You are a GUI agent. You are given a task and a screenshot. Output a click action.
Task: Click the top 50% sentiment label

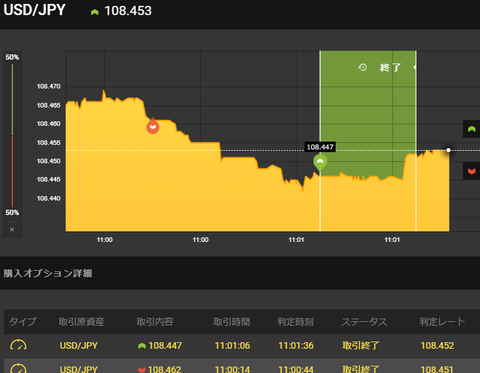click(x=12, y=57)
